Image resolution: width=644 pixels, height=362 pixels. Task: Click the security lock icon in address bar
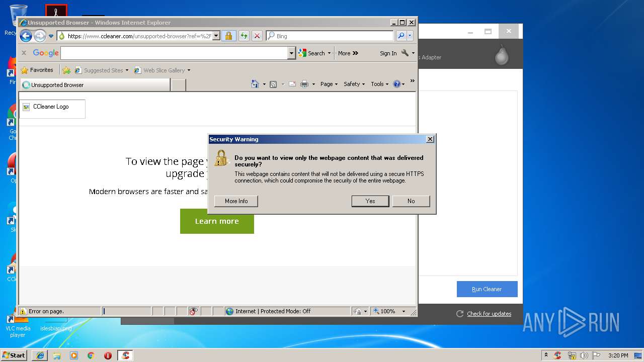pyautogui.click(x=228, y=36)
